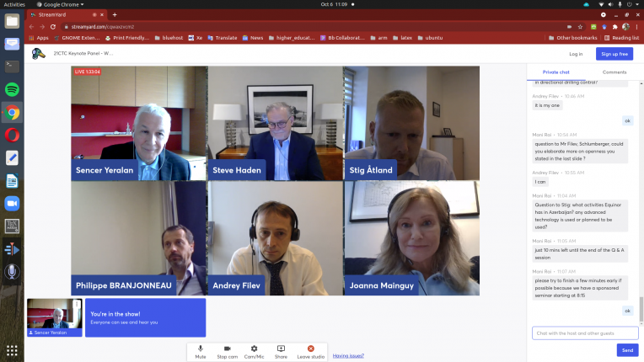Click the red Leave studio icon
The image size is (644, 362).
coord(311,349)
